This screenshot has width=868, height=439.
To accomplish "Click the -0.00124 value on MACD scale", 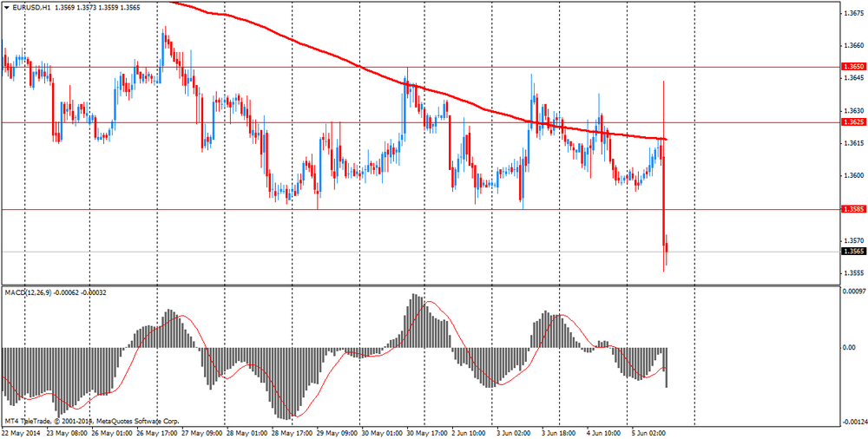I will (852, 422).
